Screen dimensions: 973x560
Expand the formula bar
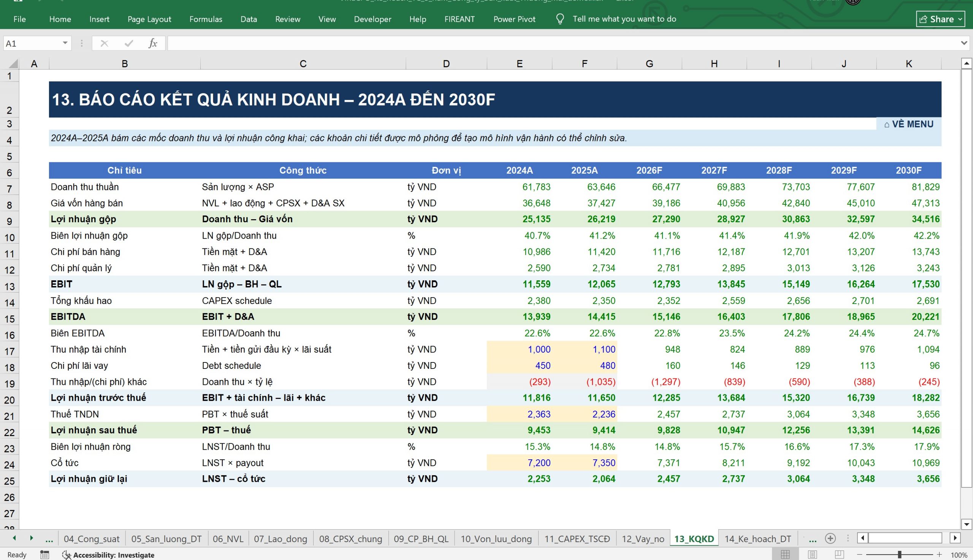pyautogui.click(x=964, y=43)
